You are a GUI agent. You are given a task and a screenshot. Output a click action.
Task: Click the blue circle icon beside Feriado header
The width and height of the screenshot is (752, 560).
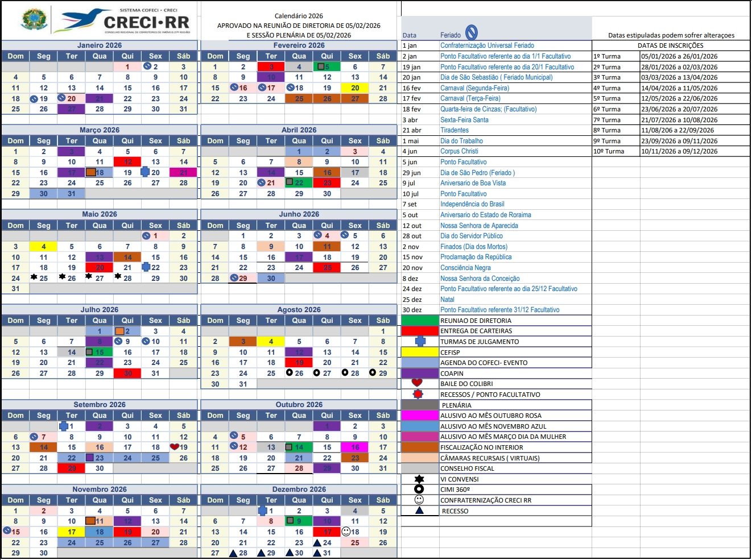pos(472,33)
